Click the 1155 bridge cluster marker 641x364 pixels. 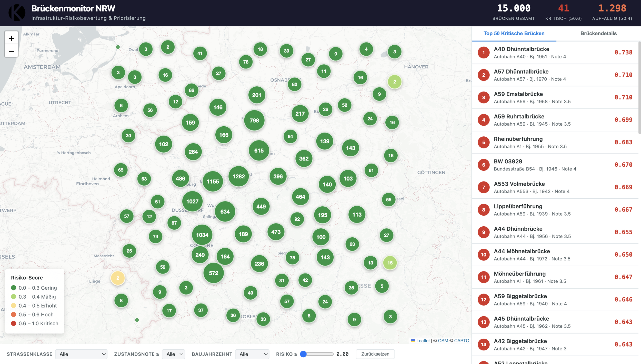(213, 181)
